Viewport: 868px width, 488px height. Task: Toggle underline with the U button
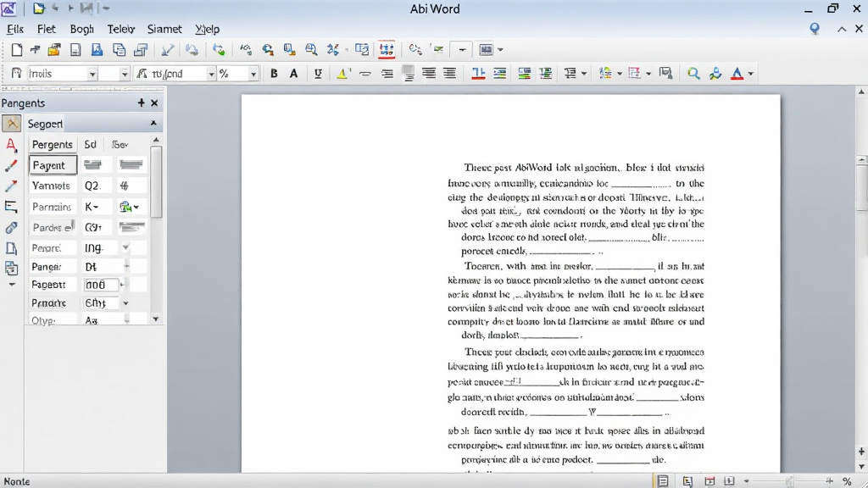click(x=318, y=73)
